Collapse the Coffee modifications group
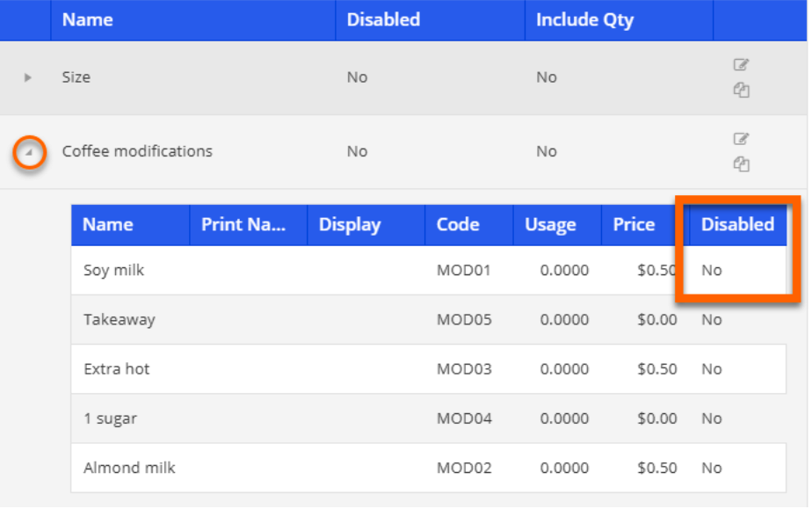Image resolution: width=812 pixels, height=509 pixels. pos(29,153)
